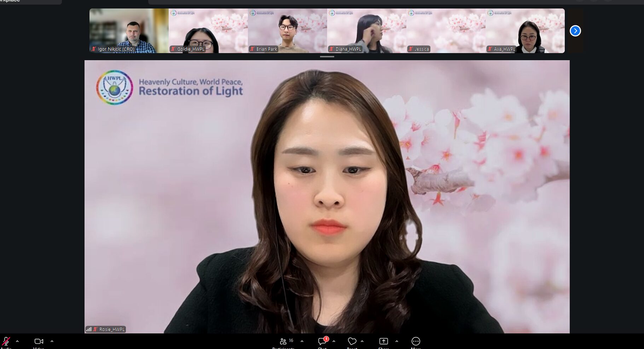Open the Participants panel
644x349 pixels.
(284, 342)
